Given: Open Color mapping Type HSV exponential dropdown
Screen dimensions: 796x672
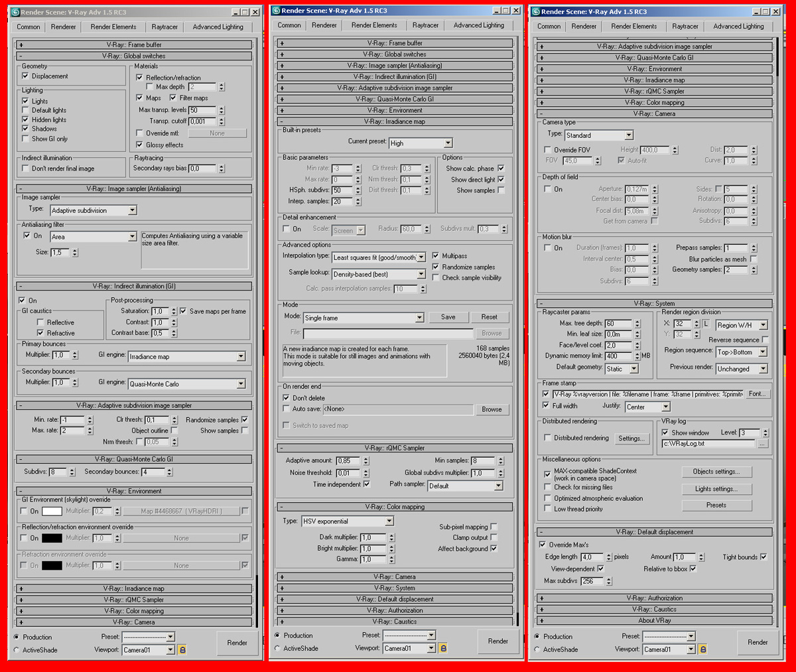Looking at the screenshot, I should [348, 521].
